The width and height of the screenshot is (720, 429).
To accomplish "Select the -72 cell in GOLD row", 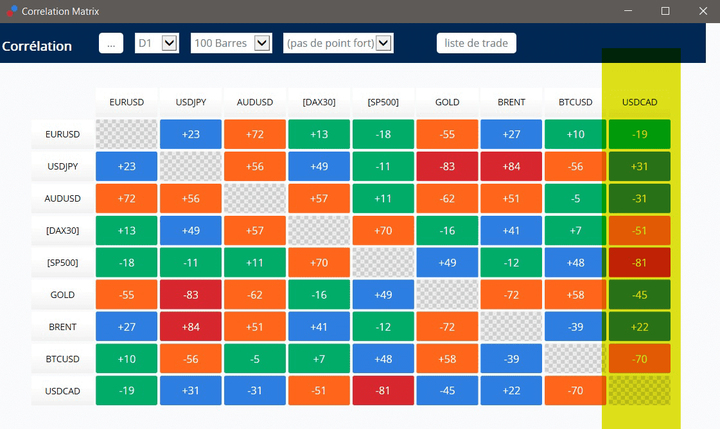I will tap(511, 294).
